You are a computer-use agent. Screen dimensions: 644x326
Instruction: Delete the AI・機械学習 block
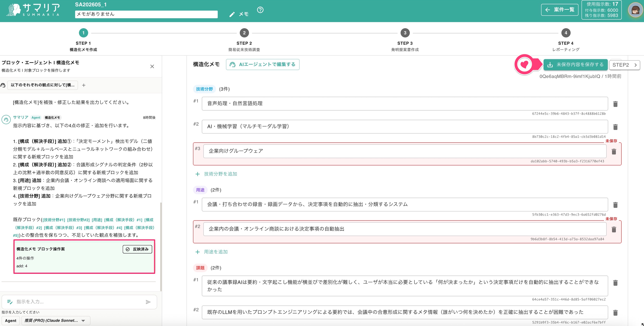pos(615,127)
